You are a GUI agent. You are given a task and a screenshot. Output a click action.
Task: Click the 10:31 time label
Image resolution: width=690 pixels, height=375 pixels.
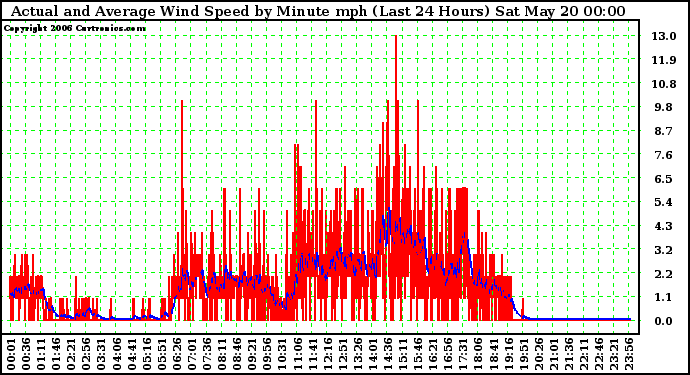pyautogui.click(x=282, y=354)
